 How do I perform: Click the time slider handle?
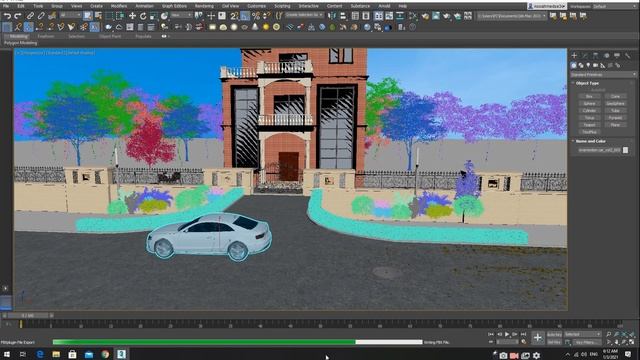[29, 316]
